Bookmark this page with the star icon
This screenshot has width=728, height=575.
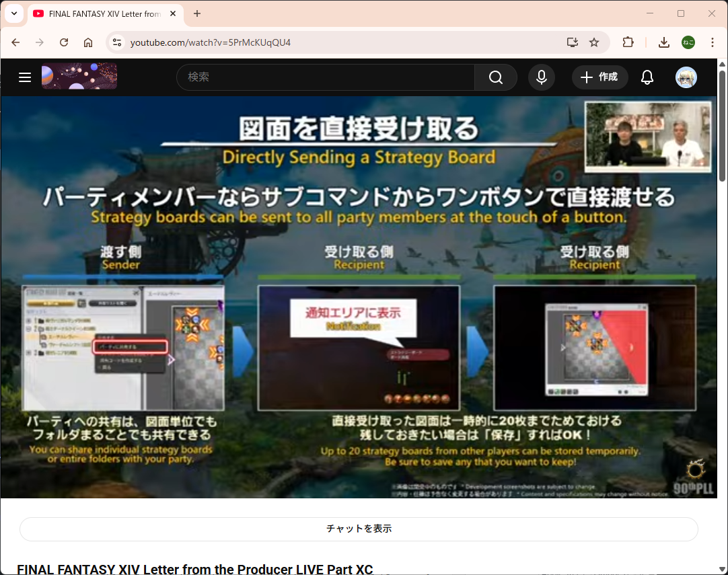click(594, 42)
